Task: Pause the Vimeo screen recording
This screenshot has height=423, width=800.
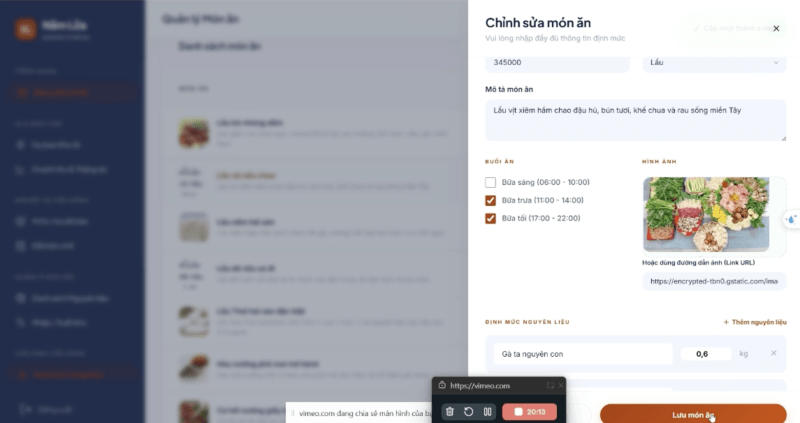Action: 487,412
